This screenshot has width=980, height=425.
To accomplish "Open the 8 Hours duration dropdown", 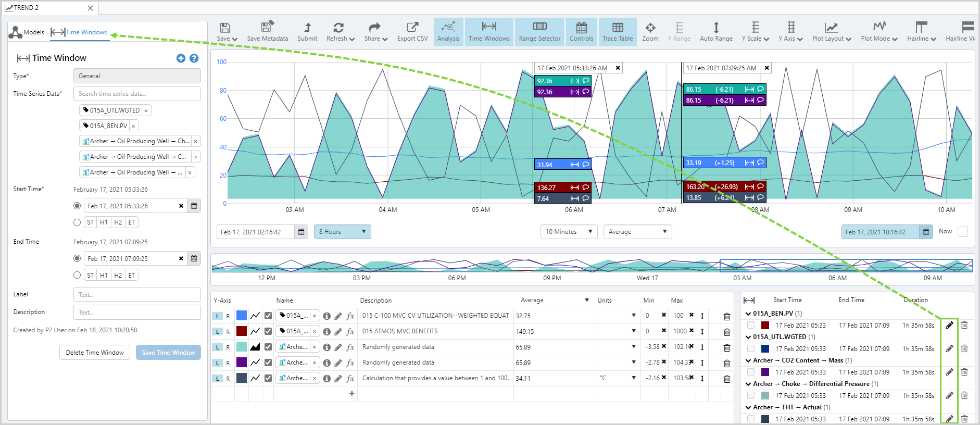I will (342, 232).
